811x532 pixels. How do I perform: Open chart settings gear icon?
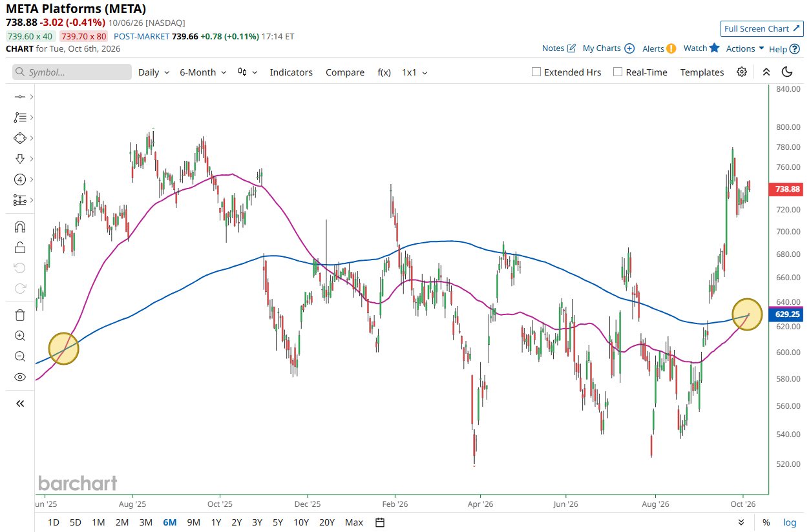coord(742,72)
